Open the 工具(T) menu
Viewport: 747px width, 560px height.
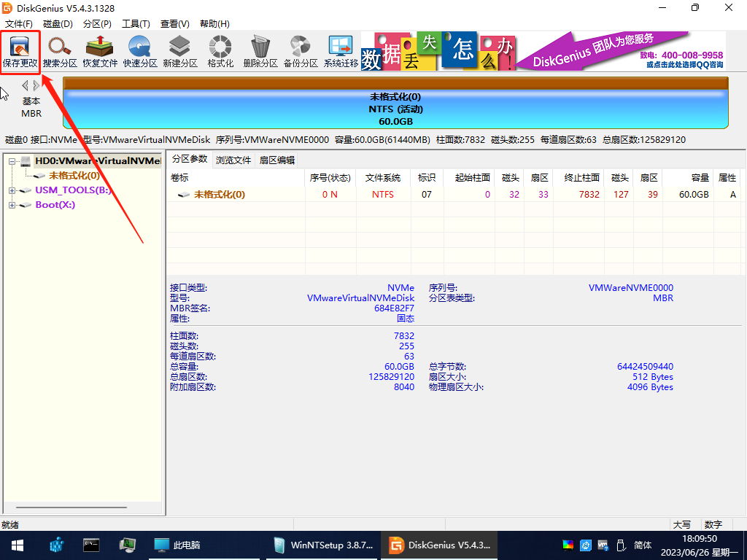point(136,24)
